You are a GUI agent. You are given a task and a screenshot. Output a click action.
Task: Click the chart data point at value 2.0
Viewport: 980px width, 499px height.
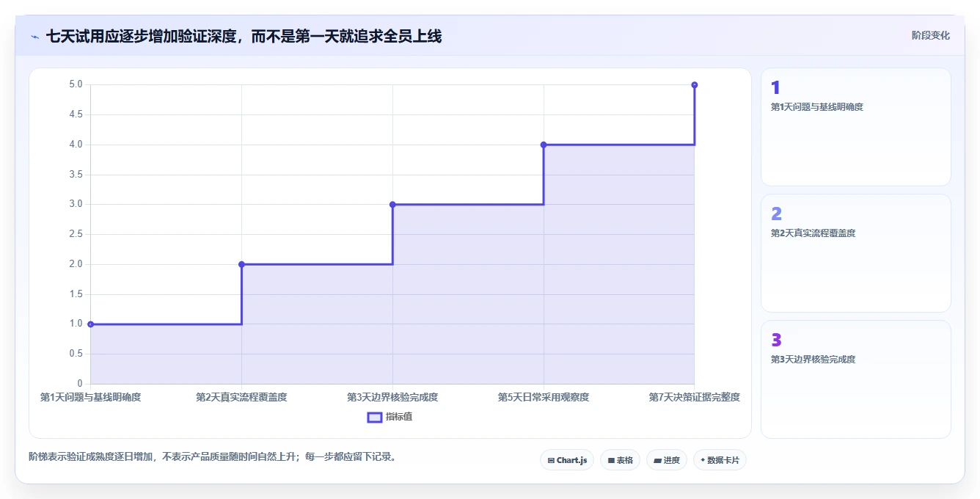(x=241, y=264)
